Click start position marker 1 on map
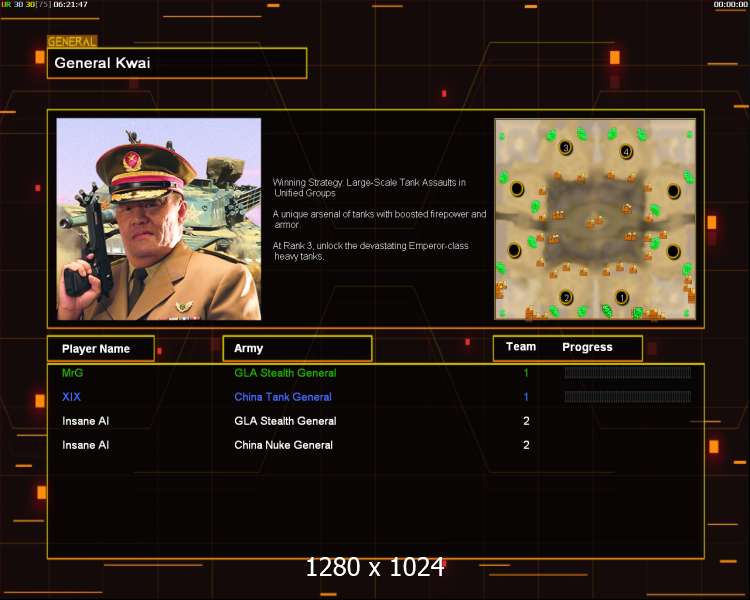The width and height of the screenshot is (750, 600). [x=621, y=298]
